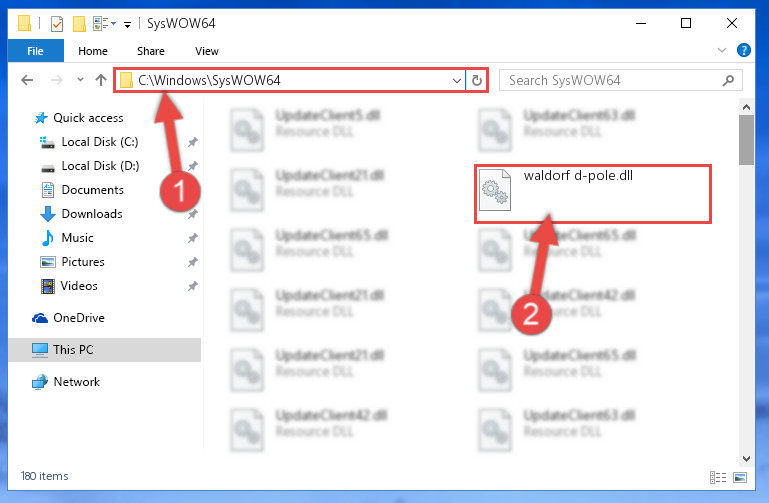
Task: Open recent locations dropdown arrow
Action: point(80,79)
